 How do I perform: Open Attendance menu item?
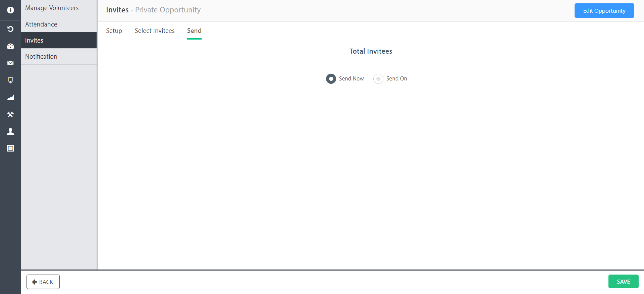59,24
